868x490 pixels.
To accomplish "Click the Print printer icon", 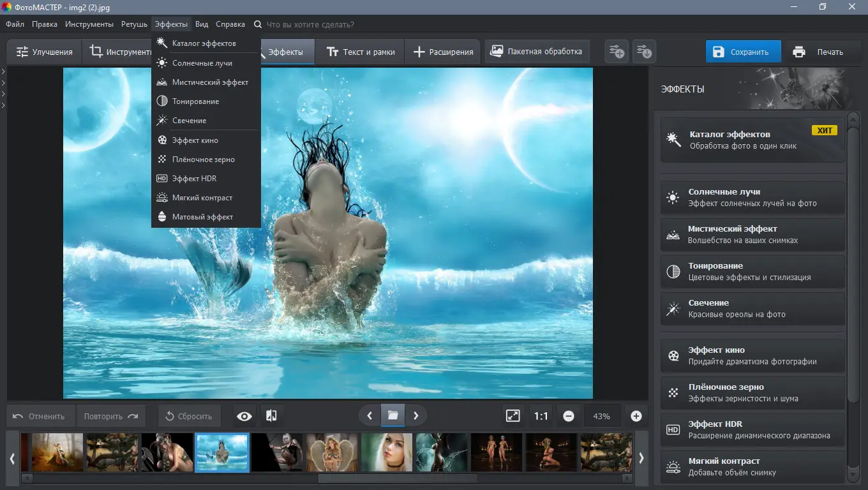I will pos(799,52).
